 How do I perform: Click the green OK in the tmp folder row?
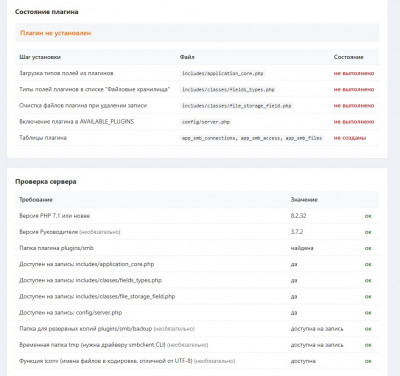[x=368, y=345]
